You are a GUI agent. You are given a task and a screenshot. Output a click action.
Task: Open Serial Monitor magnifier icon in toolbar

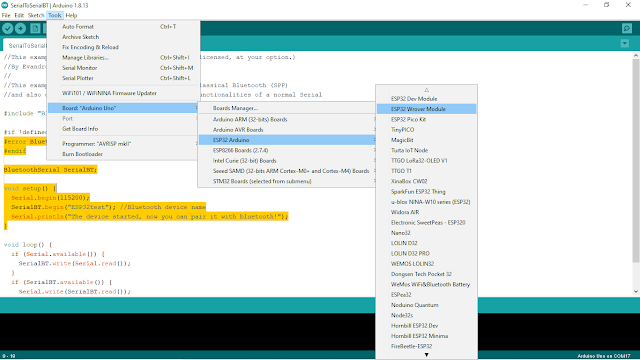[x=627, y=28]
